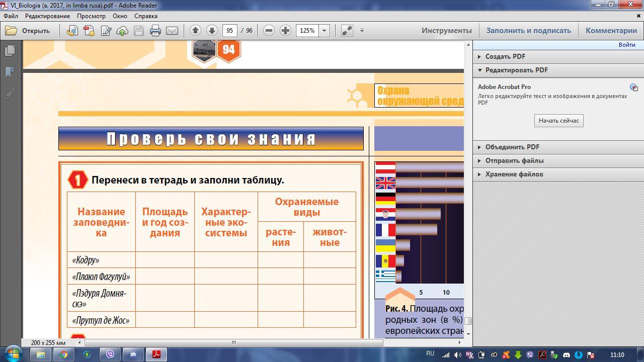
Task: Click the edit/sign document pencil icon
Action: click(x=106, y=31)
